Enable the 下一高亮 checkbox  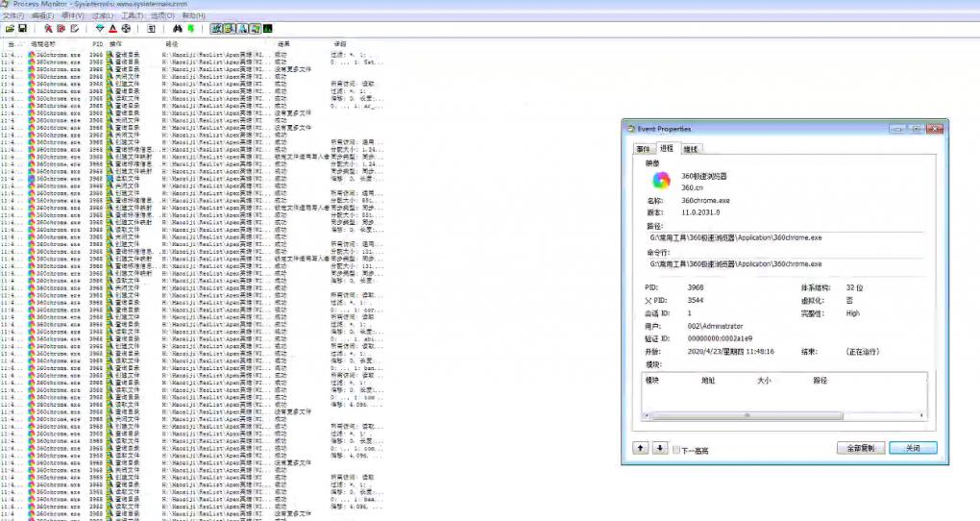(676, 450)
